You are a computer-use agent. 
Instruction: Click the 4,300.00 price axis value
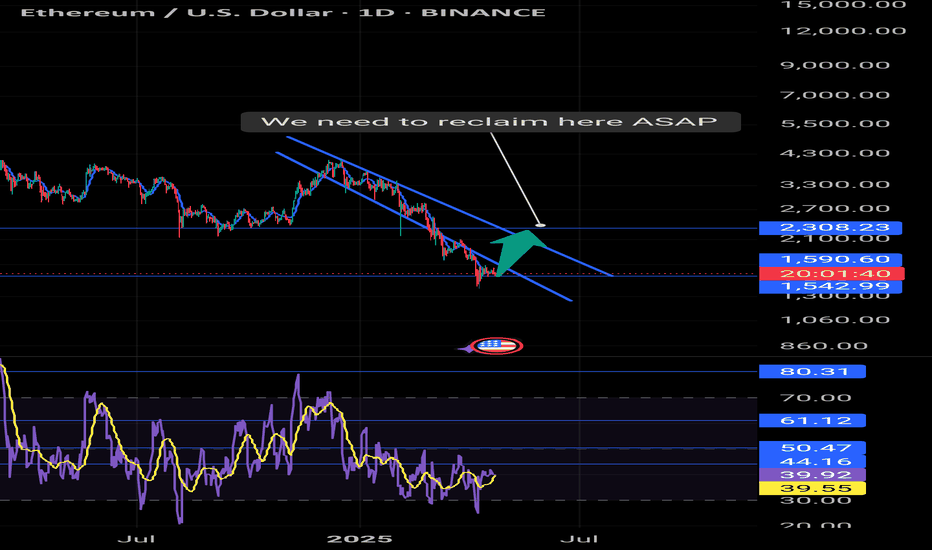(835, 153)
